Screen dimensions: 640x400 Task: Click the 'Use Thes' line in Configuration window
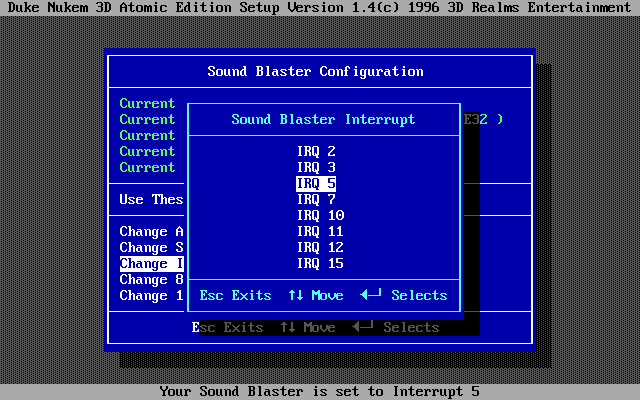(151, 200)
